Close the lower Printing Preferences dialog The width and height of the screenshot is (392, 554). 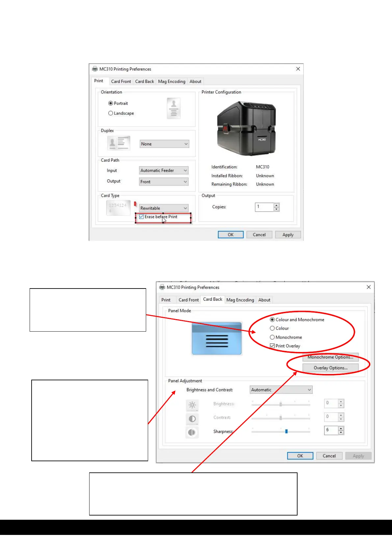pyautogui.click(x=369, y=287)
